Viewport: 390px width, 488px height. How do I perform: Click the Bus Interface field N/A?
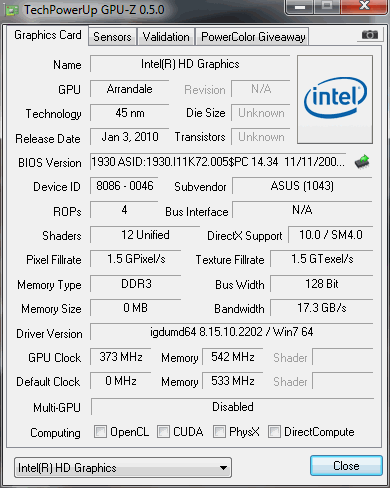(x=302, y=210)
